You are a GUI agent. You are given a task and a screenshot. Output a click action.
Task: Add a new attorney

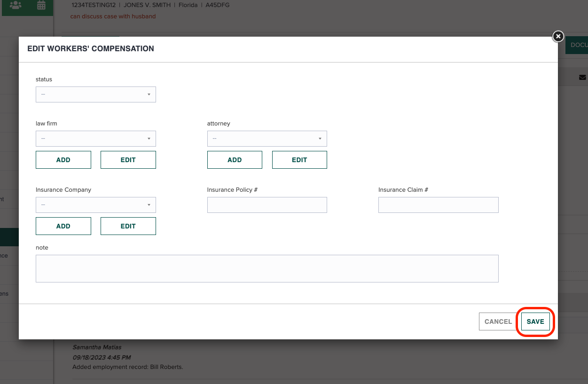235,160
